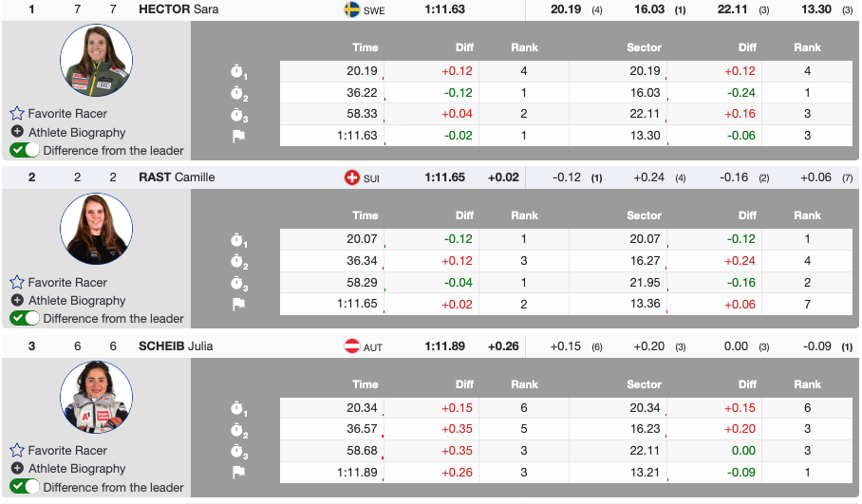Click Camille Rast's profile photo
Image resolution: width=862 pixels, height=504 pixels.
tap(96, 229)
